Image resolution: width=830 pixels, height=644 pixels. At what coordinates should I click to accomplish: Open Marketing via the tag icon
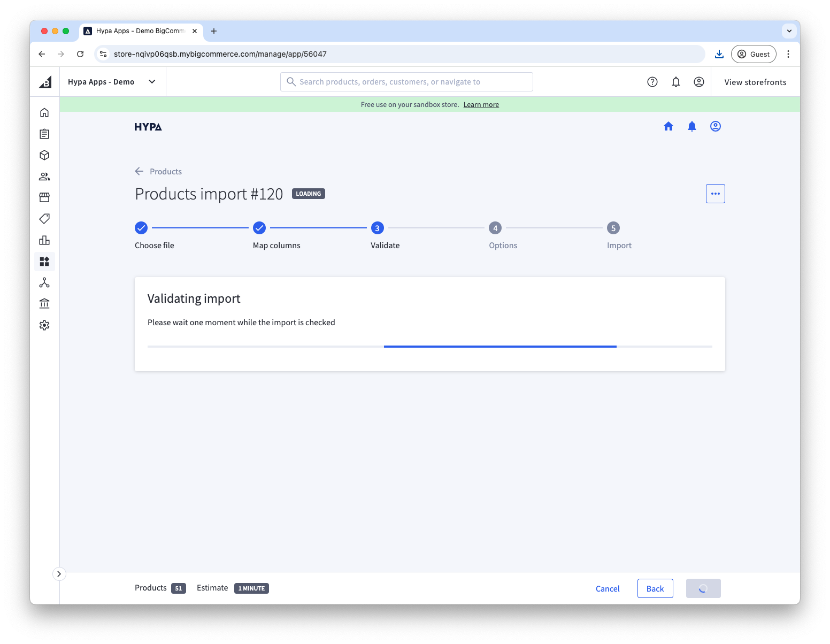44,219
